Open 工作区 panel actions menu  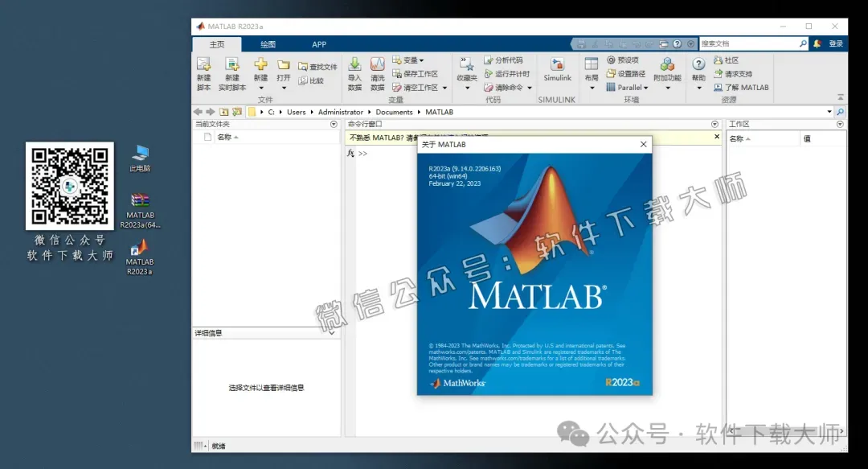pos(840,124)
